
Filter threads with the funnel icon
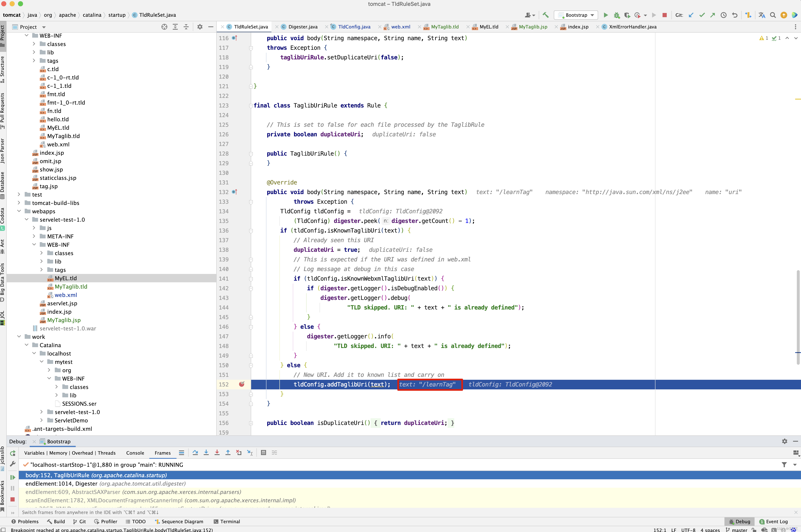(x=784, y=464)
